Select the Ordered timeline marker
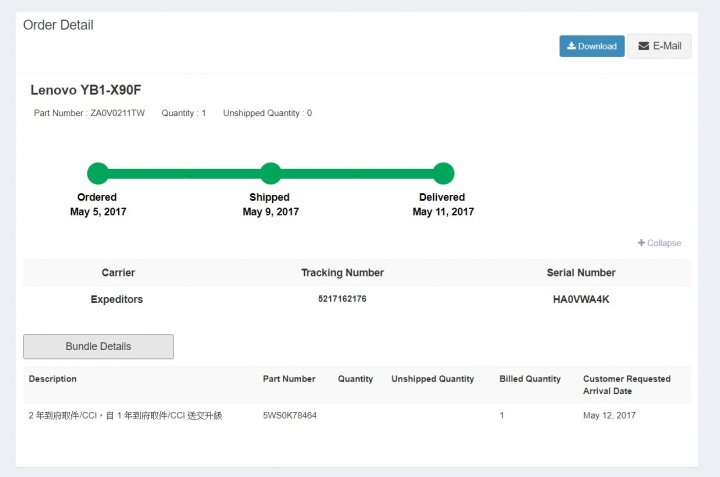The image size is (720, 477). pos(98,173)
